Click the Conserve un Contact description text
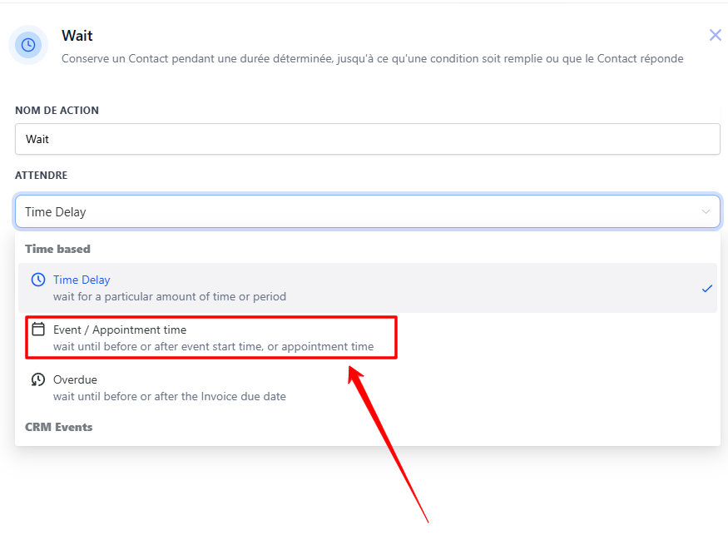The height and width of the screenshot is (560, 728). tap(373, 58)
